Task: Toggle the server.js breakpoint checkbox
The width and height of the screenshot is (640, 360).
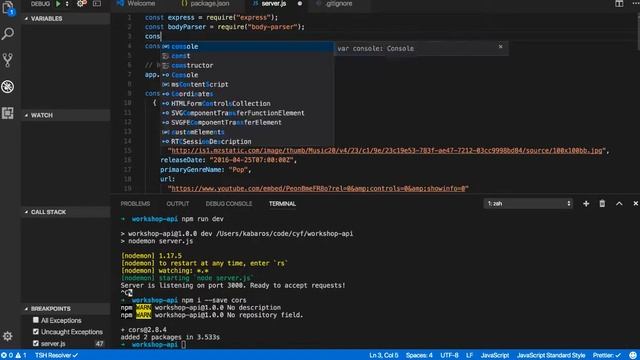Action: tap(36, 343)
